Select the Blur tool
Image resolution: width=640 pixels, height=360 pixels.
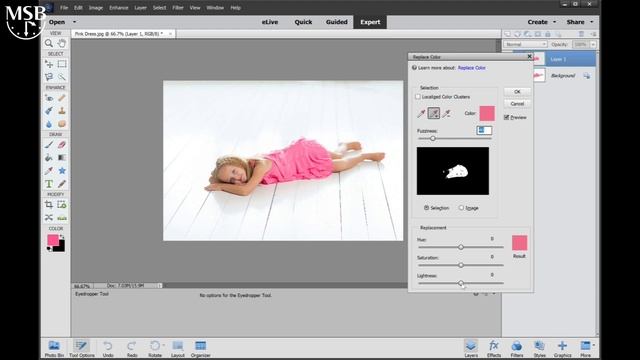(49, 124)
